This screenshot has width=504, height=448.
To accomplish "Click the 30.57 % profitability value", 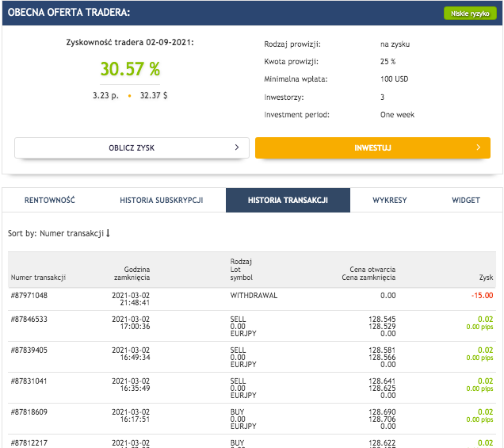I will [x=129, y=69].
